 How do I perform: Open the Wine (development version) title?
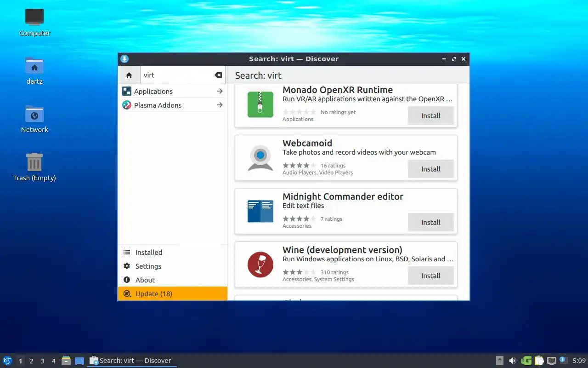(342, 250)
